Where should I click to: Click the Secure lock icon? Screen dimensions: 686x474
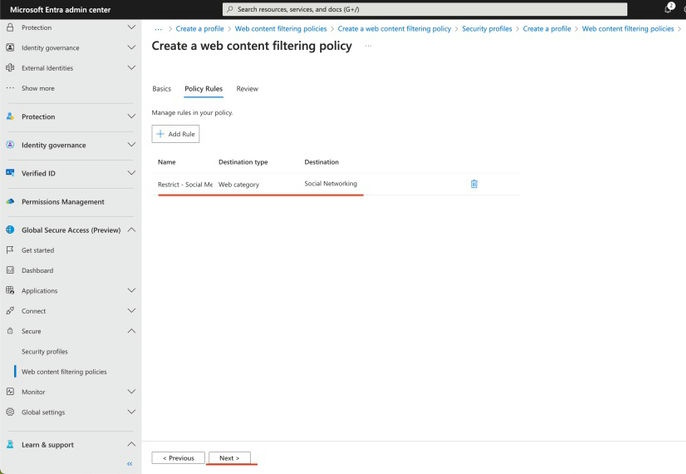pyautogui.click(x=10, y=331)
